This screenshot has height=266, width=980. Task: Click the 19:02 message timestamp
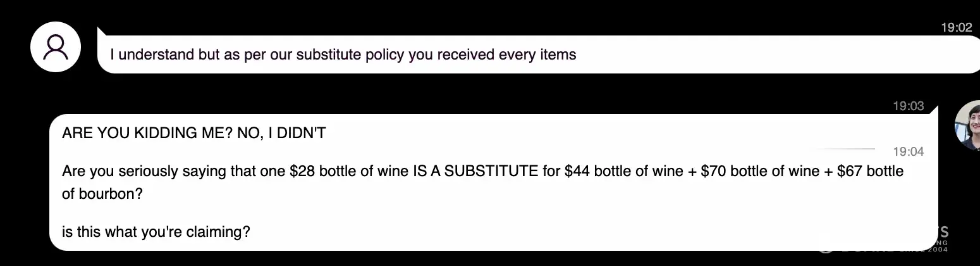[x=956, y=27]
